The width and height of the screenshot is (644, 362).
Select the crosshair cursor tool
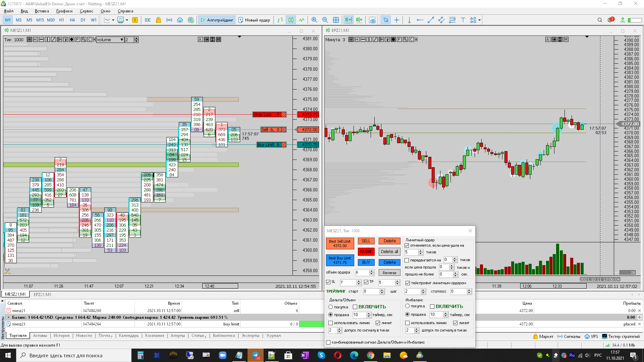point(396,20)
